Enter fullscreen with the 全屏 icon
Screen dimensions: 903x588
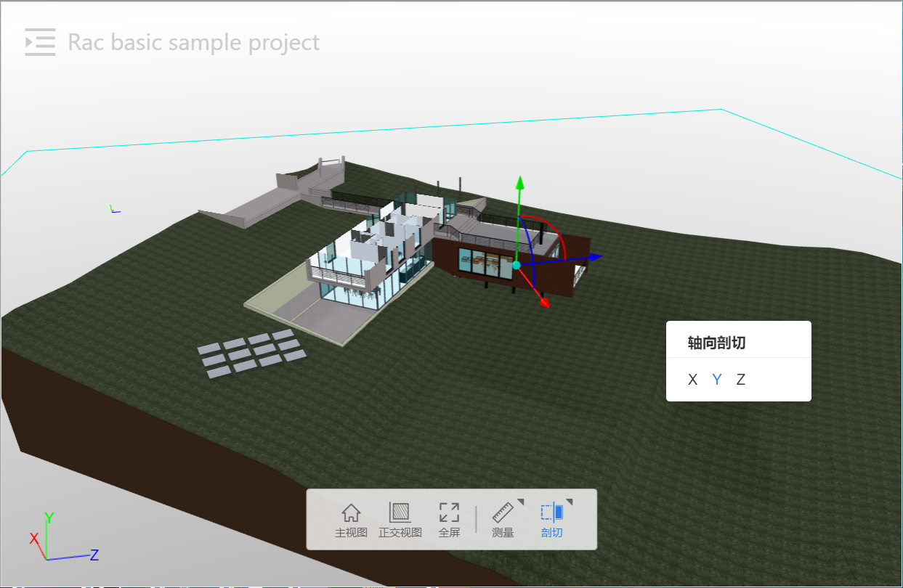(x=449, y=513)
